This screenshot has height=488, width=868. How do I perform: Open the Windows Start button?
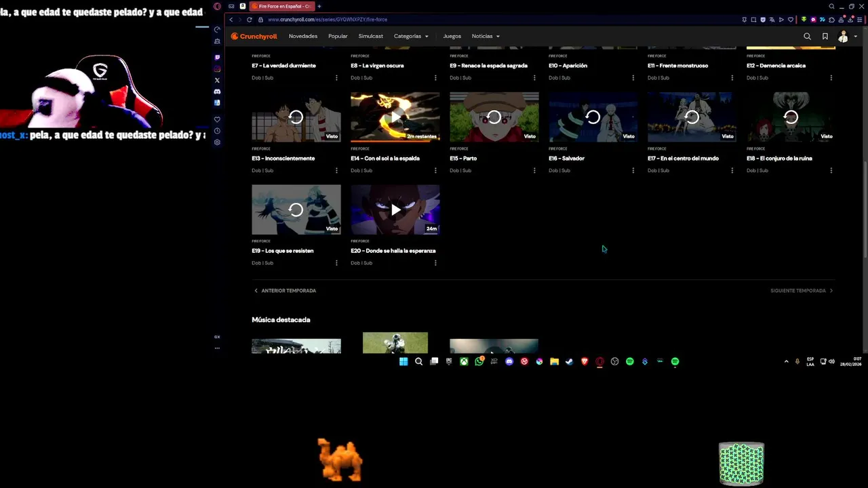point(403,361)
